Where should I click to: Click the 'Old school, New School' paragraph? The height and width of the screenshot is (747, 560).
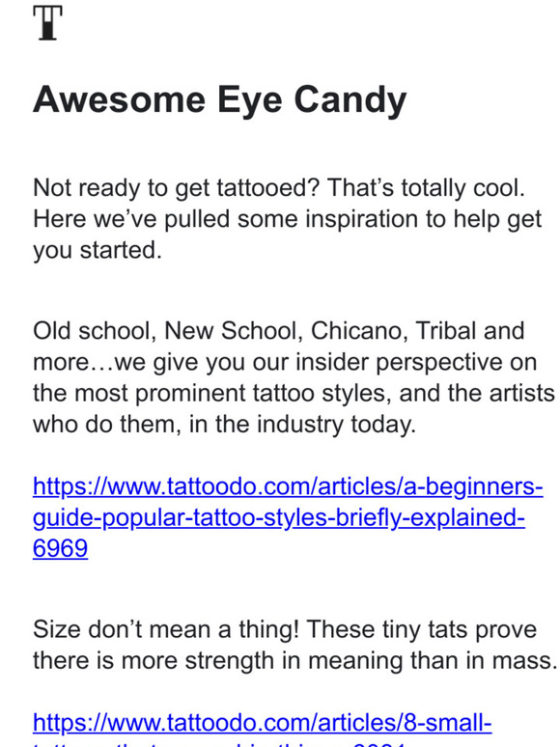[294, 377]
